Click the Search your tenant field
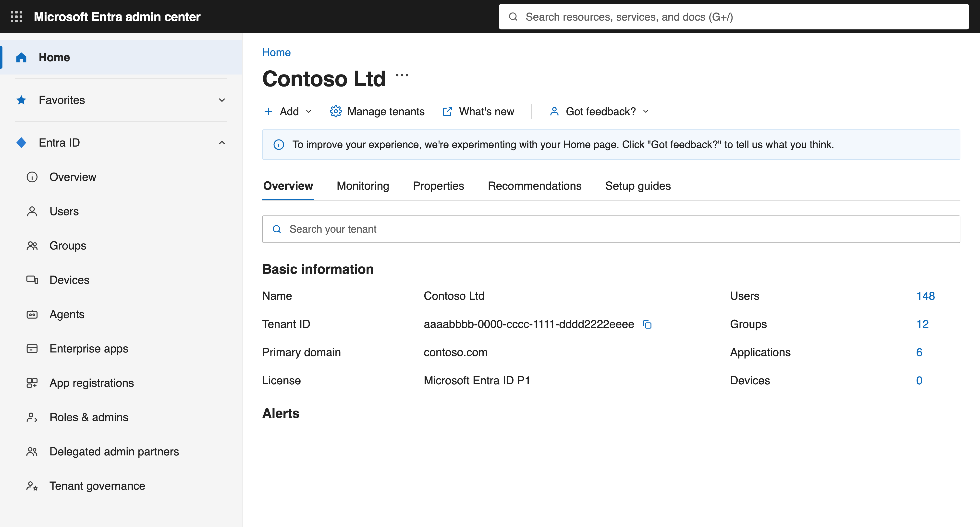Screen dimensions: 980x527 coord(611,229)
